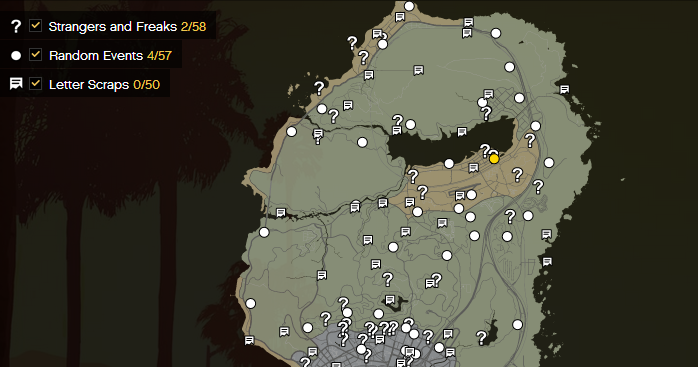Select the random event circle at map's northern tip
Screen dimensions: 698x367
click(x=409, y=6)
